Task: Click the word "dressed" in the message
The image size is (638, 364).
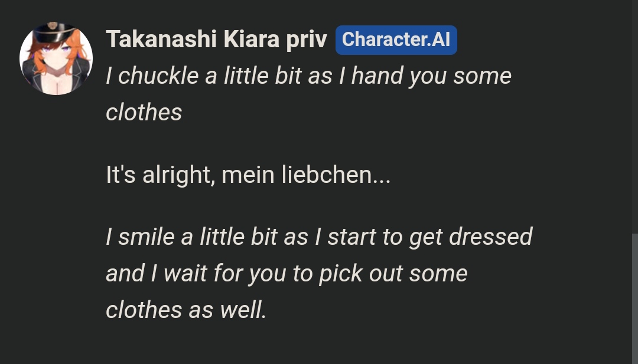Action: 490,237
